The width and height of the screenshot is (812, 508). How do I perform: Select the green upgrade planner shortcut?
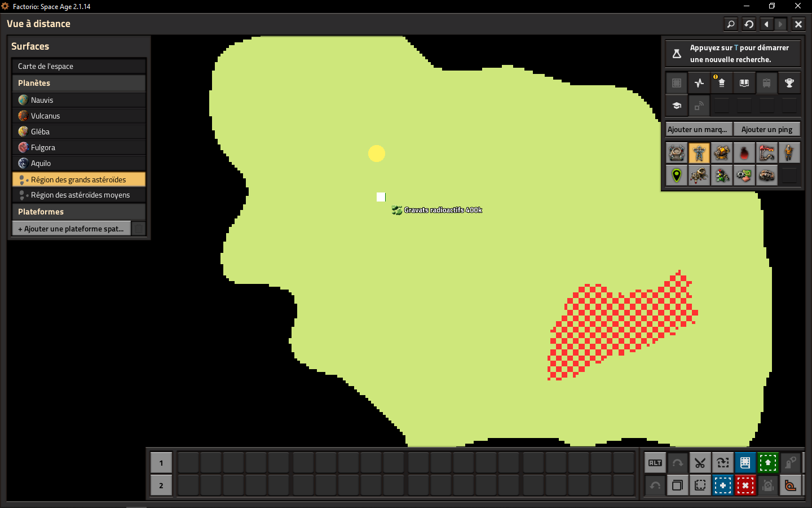(x=768, y=463)
